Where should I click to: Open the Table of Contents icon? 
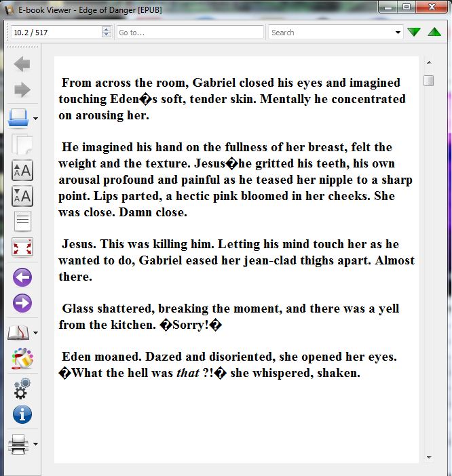(x=22, y=221)
